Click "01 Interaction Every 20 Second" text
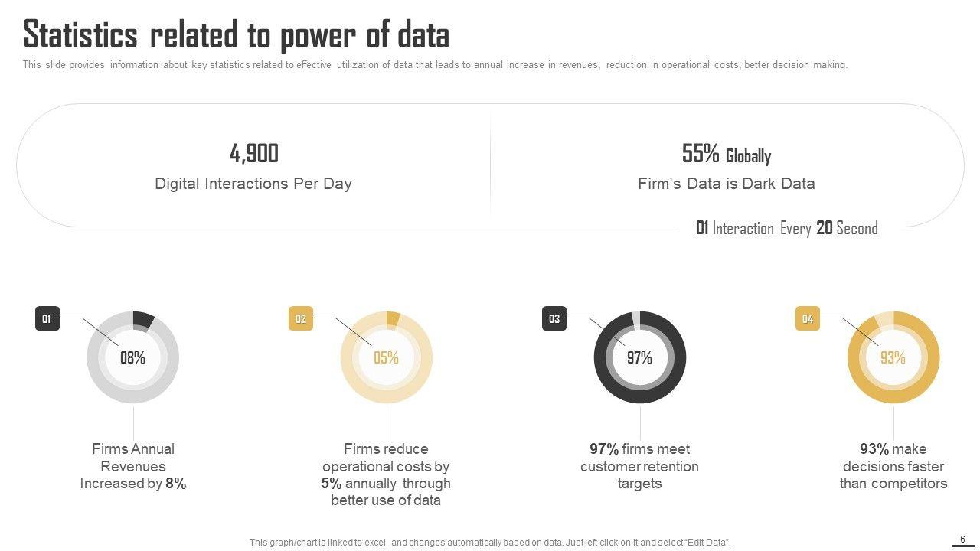 coord(786,228)
